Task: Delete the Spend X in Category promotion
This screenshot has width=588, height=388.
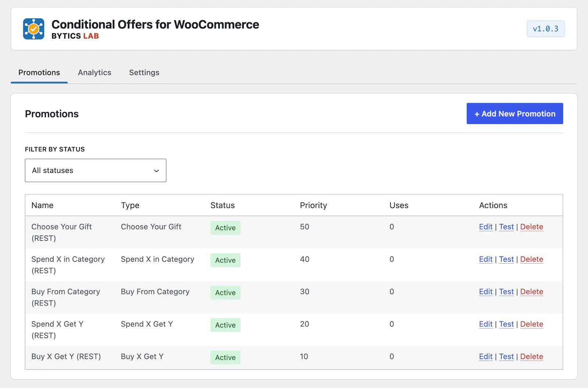Action: click(532, 259)
